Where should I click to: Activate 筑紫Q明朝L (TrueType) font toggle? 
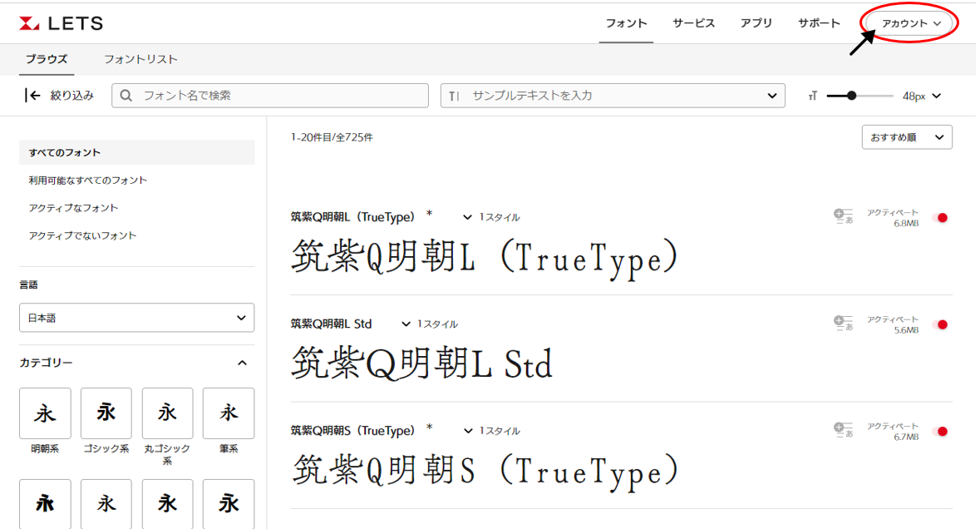click(x=940, y=218)
